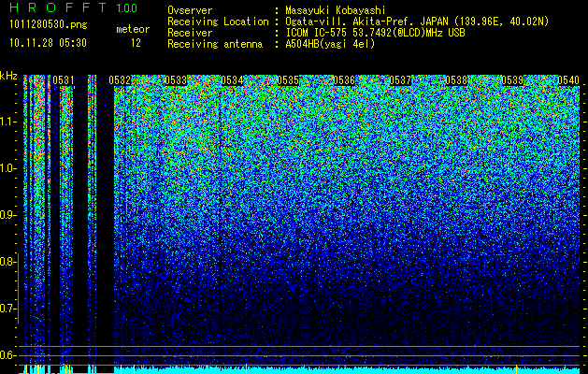The image size is (588, 374).
Task: Select the 0532 time marker
Action: (x=120, y=80)
